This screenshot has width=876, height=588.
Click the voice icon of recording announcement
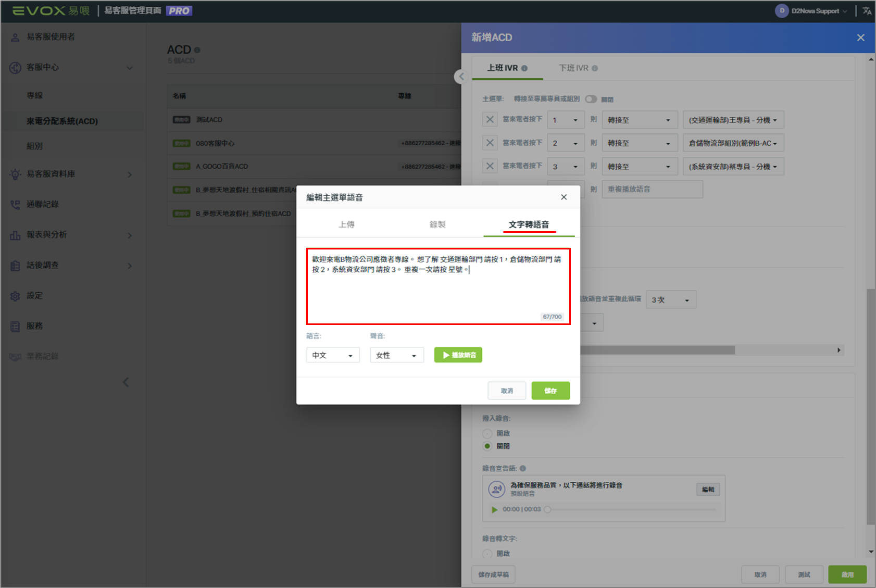[497, 489]
